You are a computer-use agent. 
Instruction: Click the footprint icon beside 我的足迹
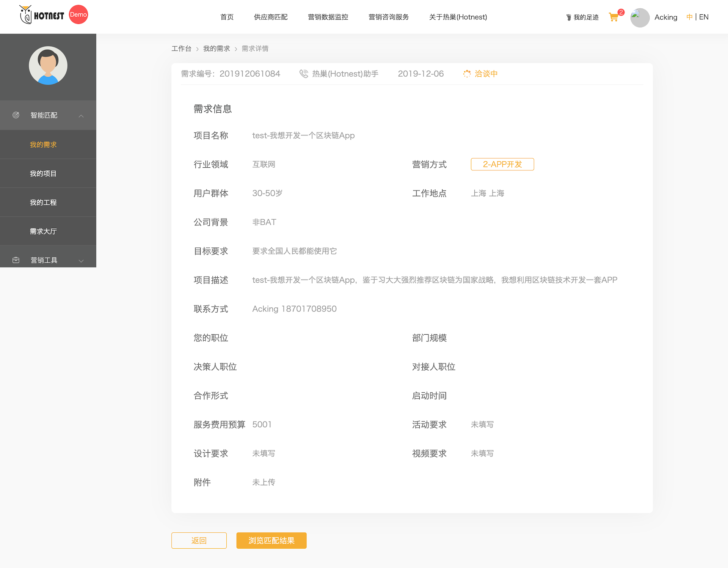point(568,17)
